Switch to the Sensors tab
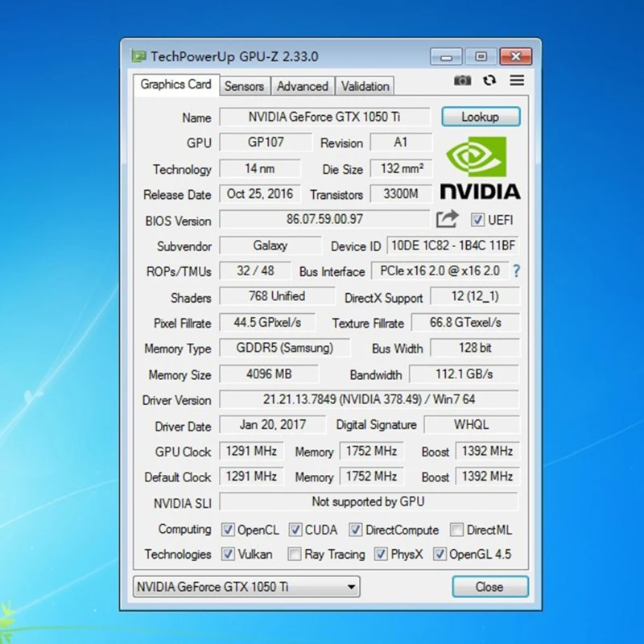This screenshot has width=644, height=644. (x=245, y=86)
